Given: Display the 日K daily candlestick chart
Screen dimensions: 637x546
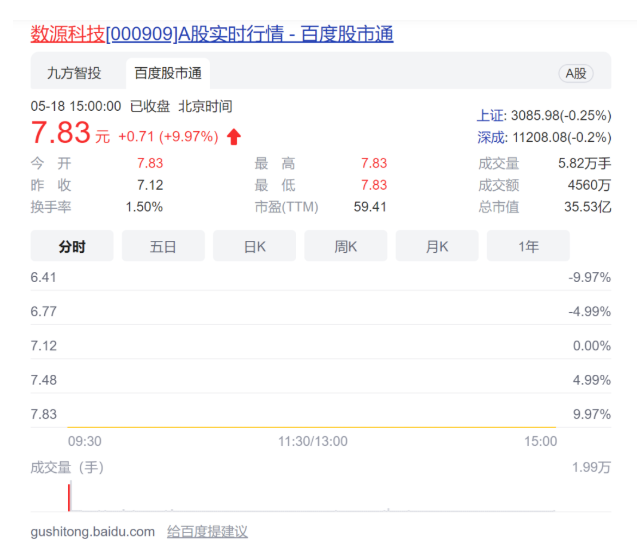Looking at the screenshot, I should [x=254, y=246].
